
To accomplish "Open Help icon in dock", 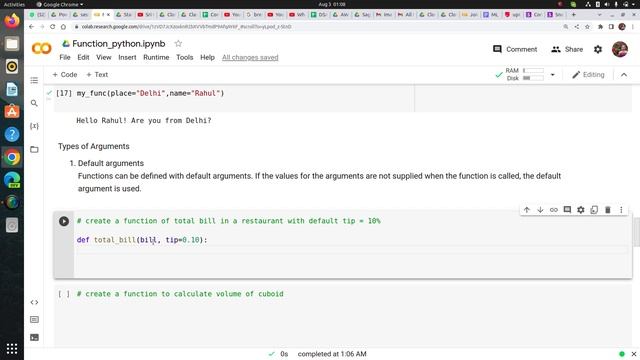I will tap(12, 134).
